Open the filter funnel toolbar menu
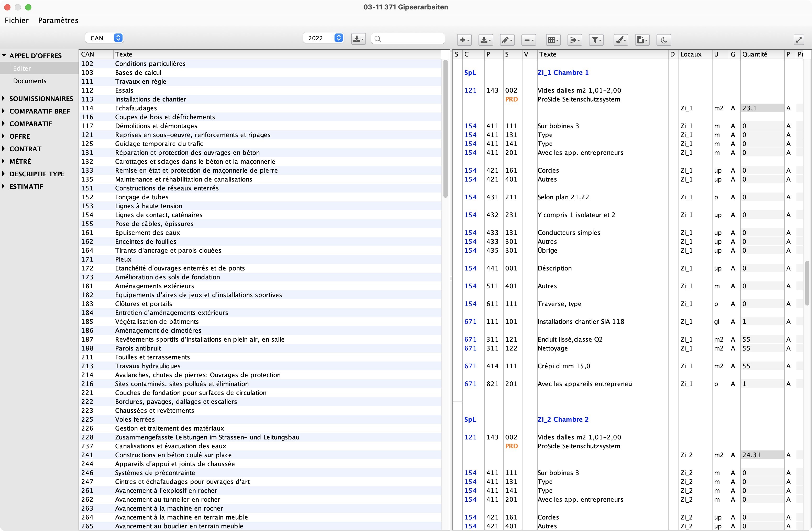Viewport: 812px width, 531px height. coord(596,40)
